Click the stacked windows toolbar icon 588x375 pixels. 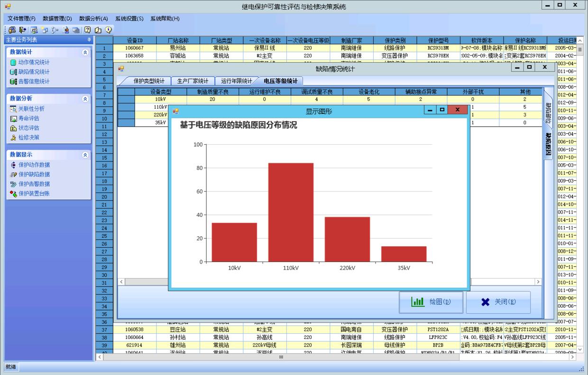point(76,30)
